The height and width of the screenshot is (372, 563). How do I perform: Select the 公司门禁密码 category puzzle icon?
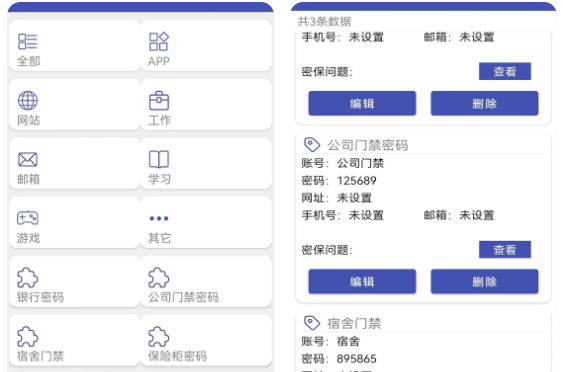pyautogui.click(x=158, y=277)
